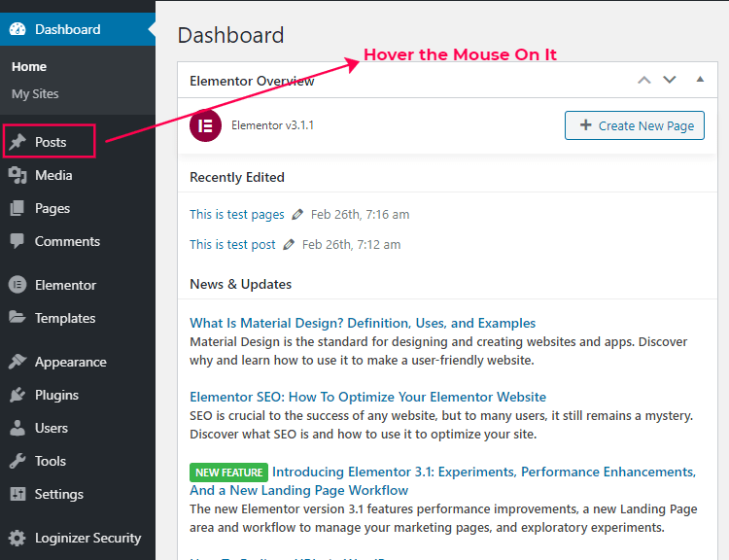Open the My Sites submenu item
This screenshot has width=729, height=560.
pyautogui.click(x=35, y=94)
